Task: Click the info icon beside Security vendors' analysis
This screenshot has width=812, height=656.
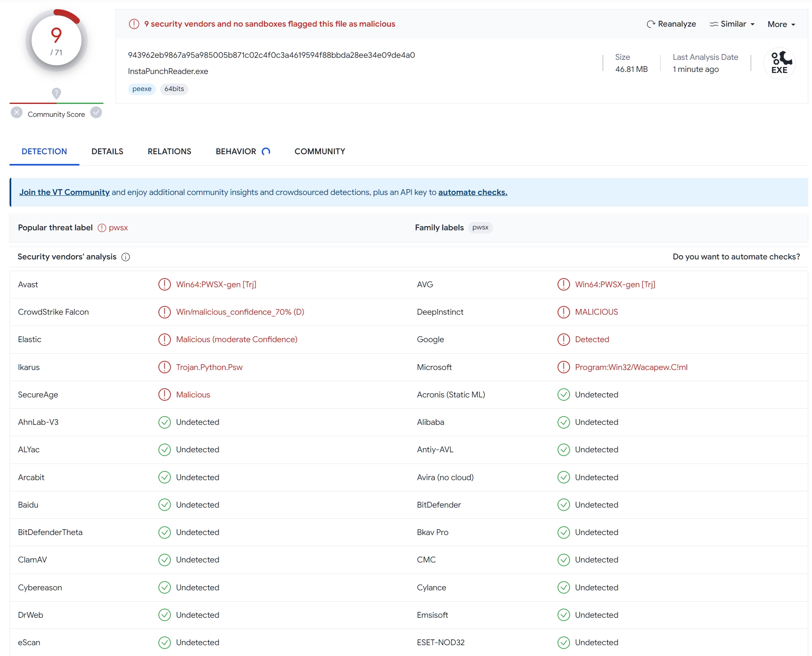Action: point(126,257)
